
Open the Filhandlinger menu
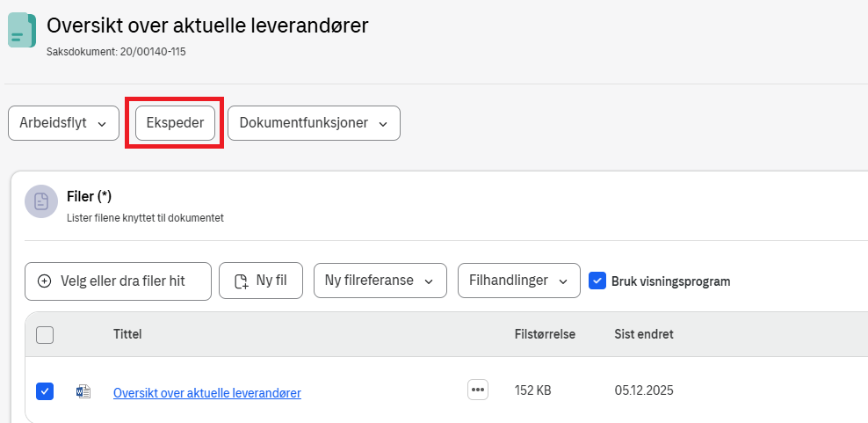(518, 281)
